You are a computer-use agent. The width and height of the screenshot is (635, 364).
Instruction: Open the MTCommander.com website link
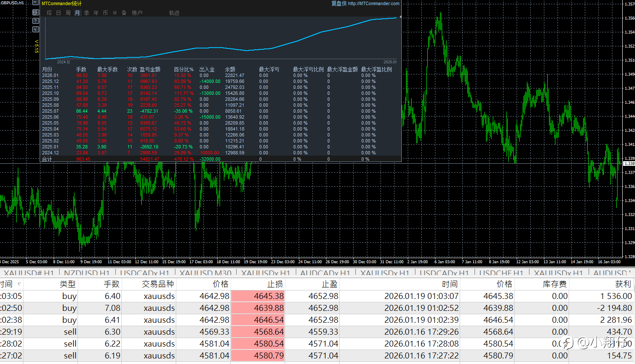pos(373,3)
